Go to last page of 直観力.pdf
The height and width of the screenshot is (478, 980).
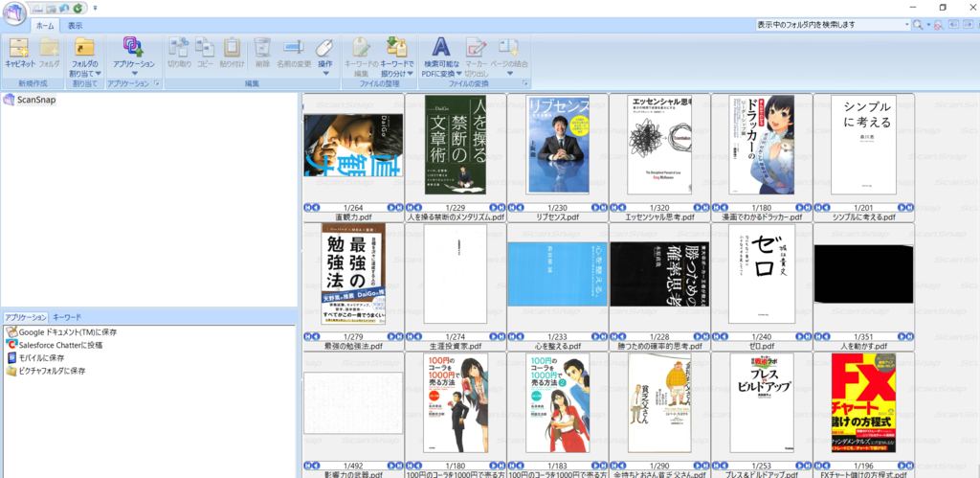[398, 207]
